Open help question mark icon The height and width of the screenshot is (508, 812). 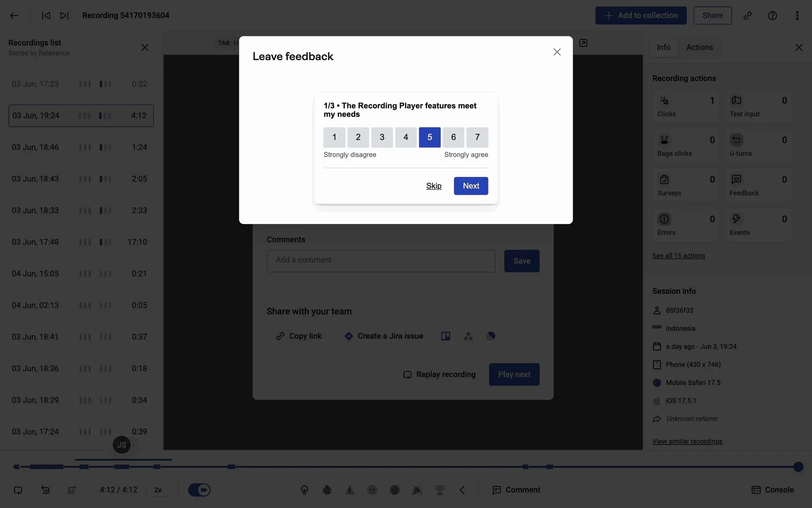[x=772, y=16]
